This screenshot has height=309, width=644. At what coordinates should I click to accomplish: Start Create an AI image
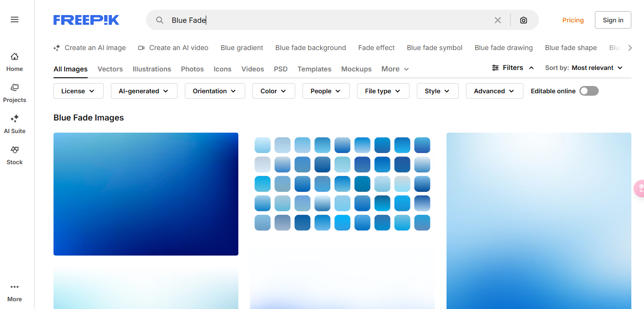(89, 48)
